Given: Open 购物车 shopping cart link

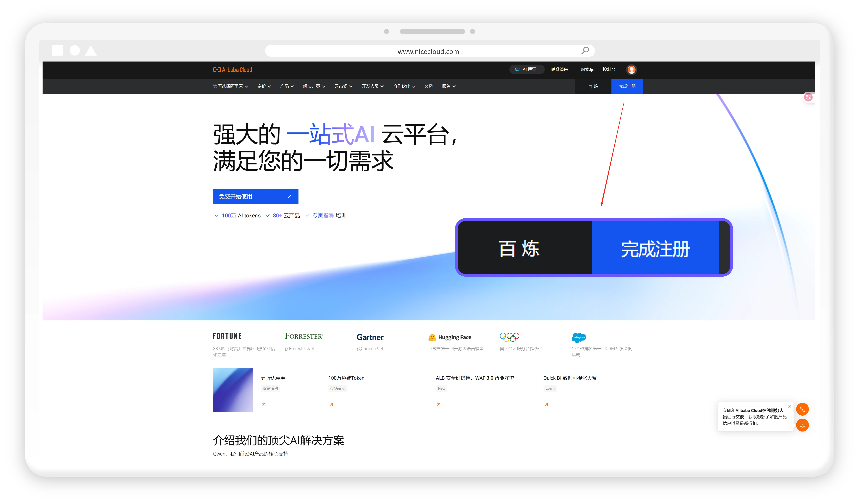Looking at the screenshot, I should [x=587, y=70].
